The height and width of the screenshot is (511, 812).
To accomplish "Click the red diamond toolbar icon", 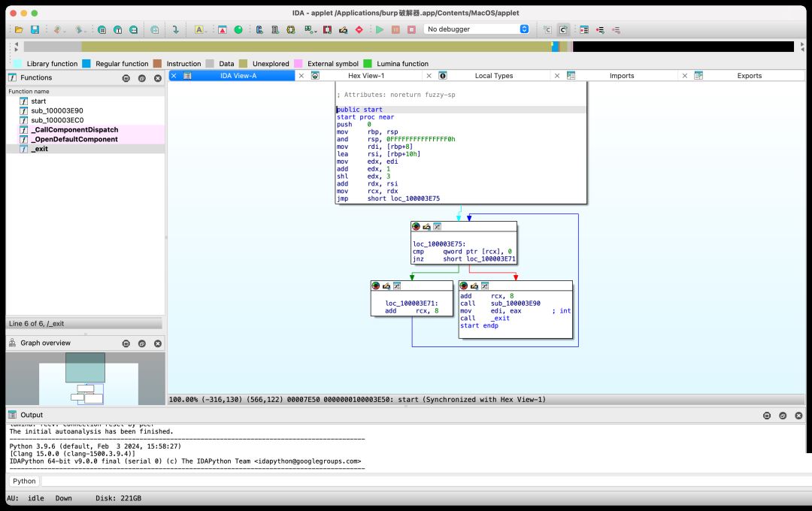I will click(x=359, y=29).
